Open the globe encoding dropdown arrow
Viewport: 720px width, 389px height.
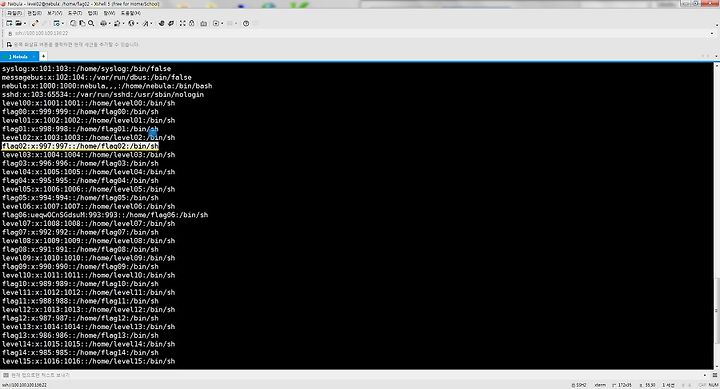(x=137, y=23)
